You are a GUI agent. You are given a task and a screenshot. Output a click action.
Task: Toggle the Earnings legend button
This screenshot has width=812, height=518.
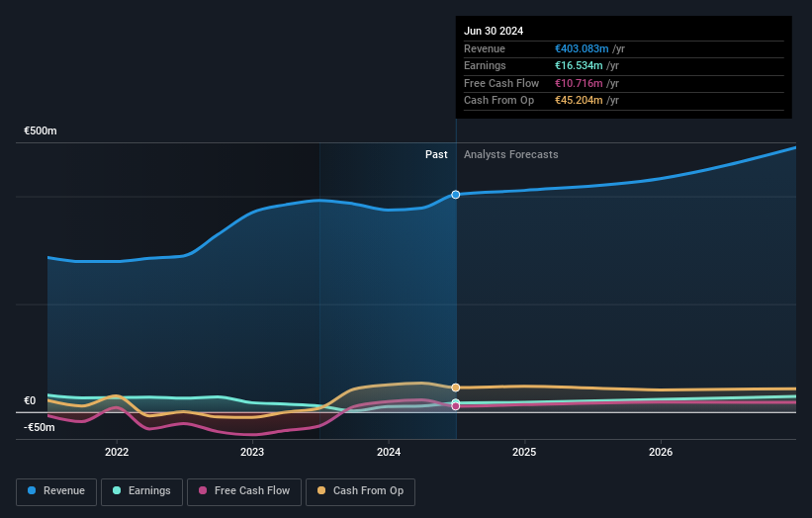coord(141,491)
